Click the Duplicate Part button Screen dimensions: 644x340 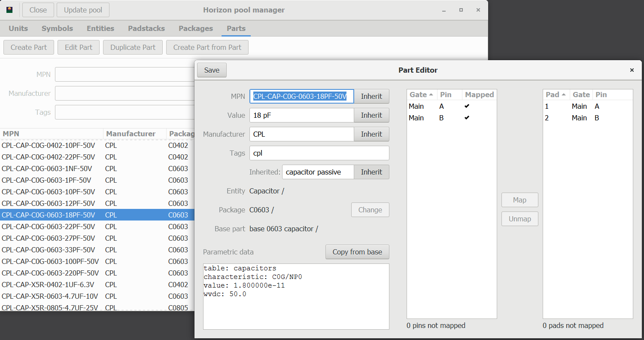(133, 47)
